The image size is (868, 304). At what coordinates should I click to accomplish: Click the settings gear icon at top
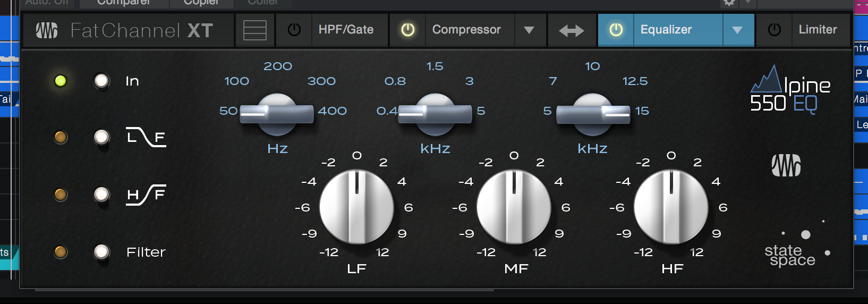pos(729,3)
